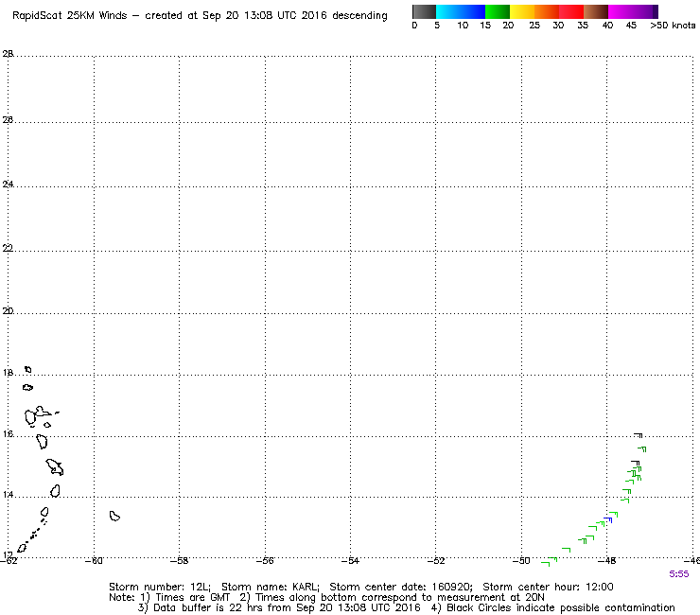Click the legend label '35'
The width and height of the screenshot is (700, 615).
click(x=583, y=26)
